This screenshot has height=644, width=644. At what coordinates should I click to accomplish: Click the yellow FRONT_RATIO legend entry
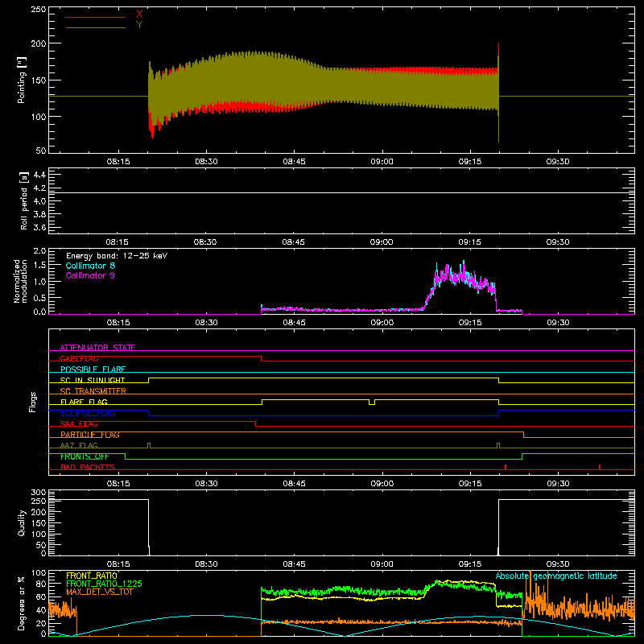tap(92, 576)
